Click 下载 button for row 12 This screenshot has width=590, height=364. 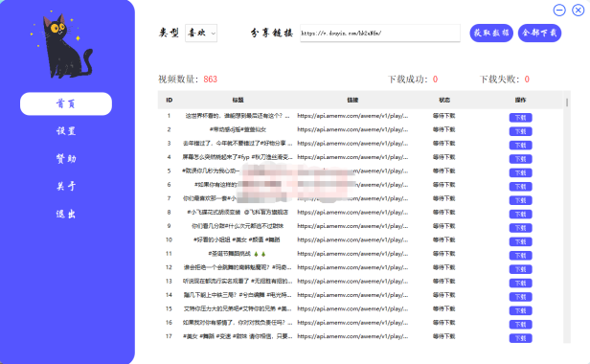pyautogui.click(x=520, y=269)
